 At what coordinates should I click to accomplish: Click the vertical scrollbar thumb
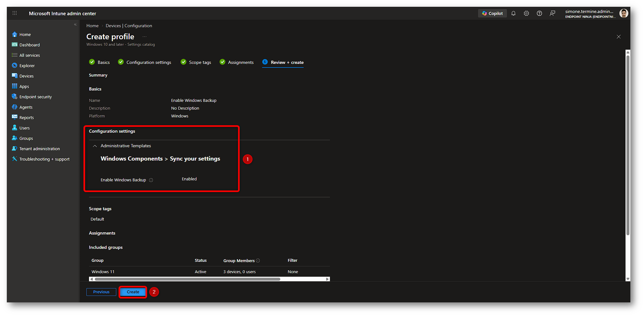click(628, 145)
